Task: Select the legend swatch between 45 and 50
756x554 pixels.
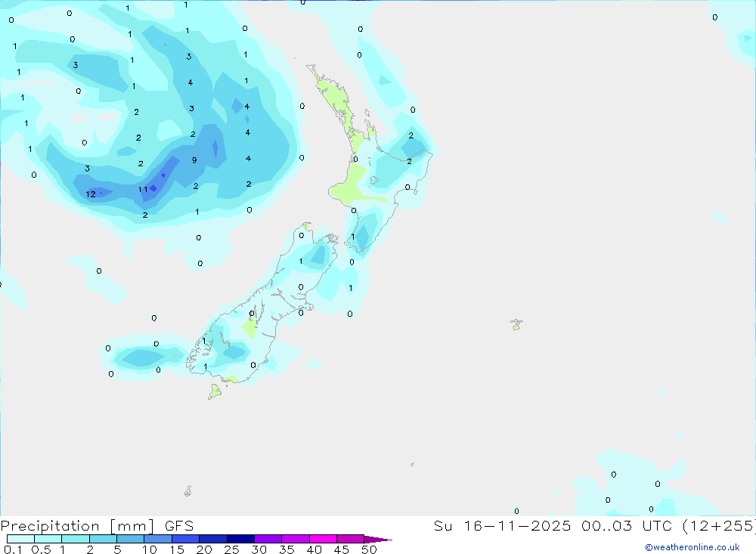Action: click(351, 539)
